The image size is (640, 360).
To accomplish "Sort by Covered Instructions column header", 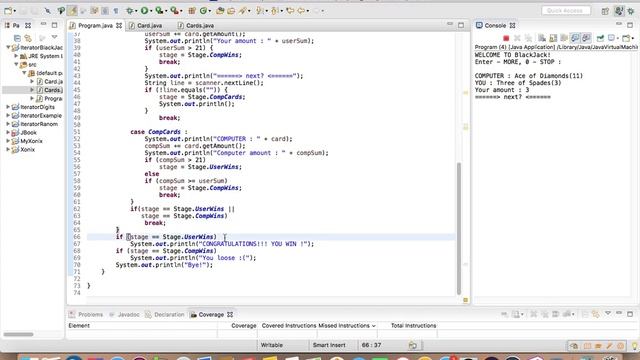I will click(x=289, y=326).
